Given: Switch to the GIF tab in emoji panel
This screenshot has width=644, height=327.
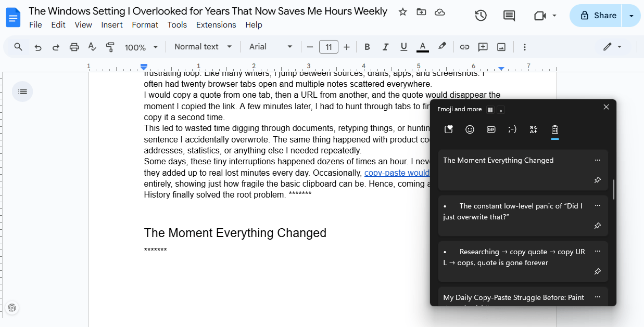Looking at the screenshot, I should click(491, 129).
